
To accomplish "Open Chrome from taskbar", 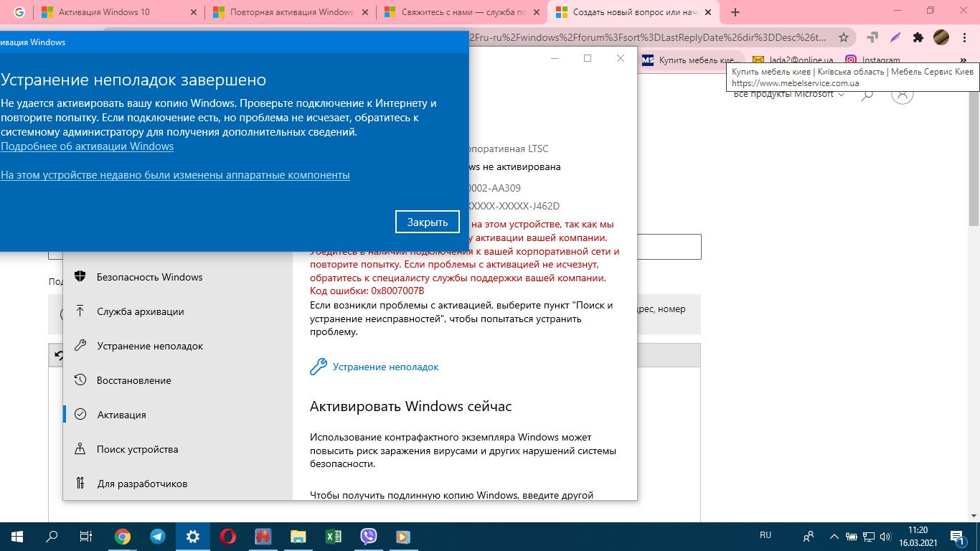I will pos(123,536).
